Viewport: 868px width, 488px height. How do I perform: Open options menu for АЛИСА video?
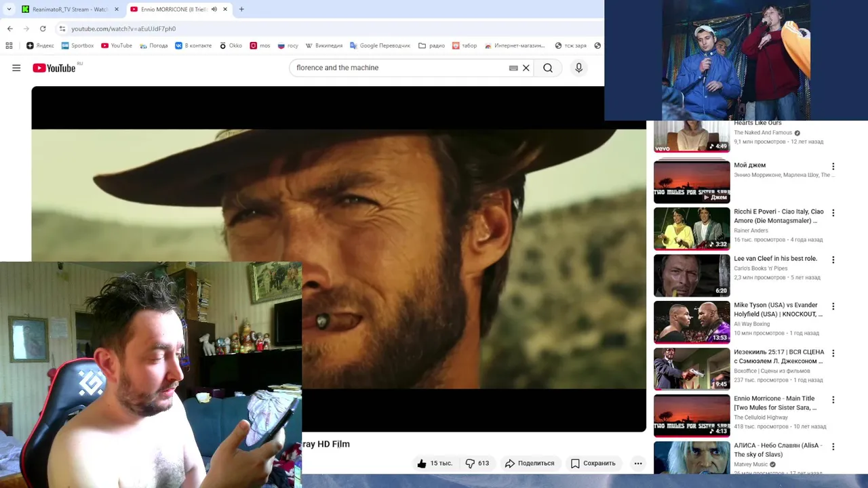pyautogui.click(x=833, y=447)
